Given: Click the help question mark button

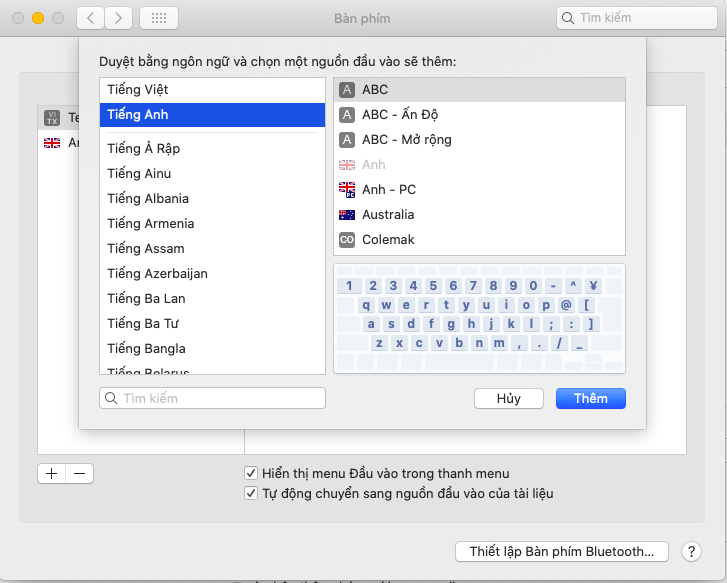Looking at the screenshot, I should pyautogui.click(x=691, y=551).
